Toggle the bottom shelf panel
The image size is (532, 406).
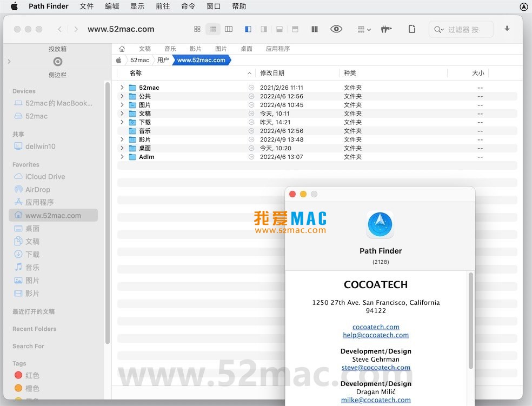tap(280, 29)
